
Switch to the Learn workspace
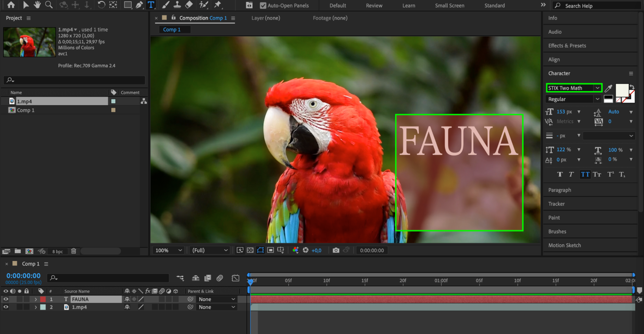tap(409, 5)
